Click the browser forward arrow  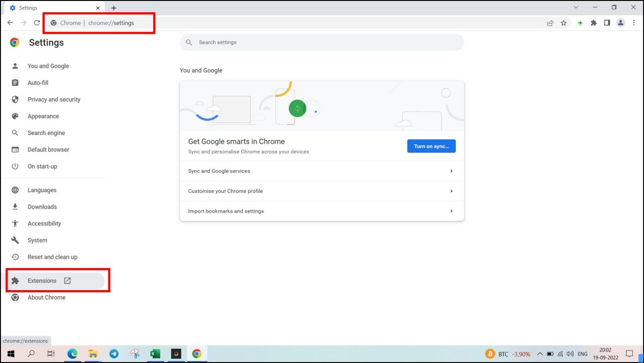coord(24,23)
